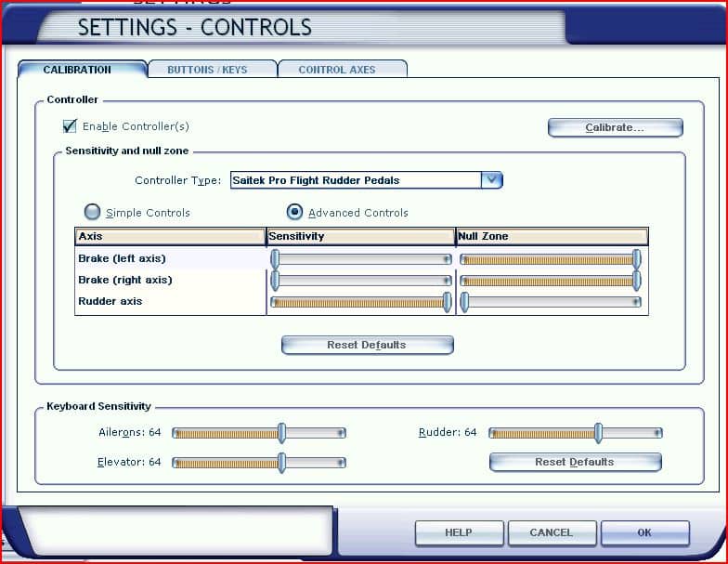This screenshot has height=564, width=728.
Task: Select the Advanced Controls radio button
Action: tap(295, 212)
